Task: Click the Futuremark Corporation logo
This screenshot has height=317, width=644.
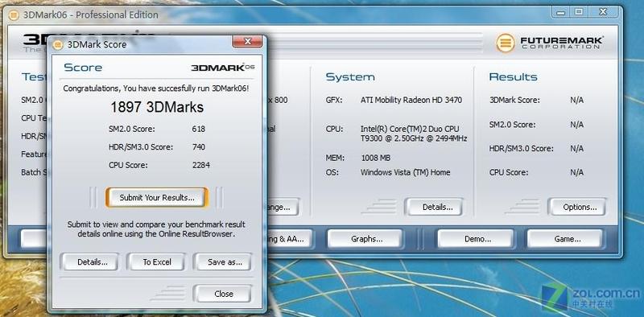Action: [550, 43]
